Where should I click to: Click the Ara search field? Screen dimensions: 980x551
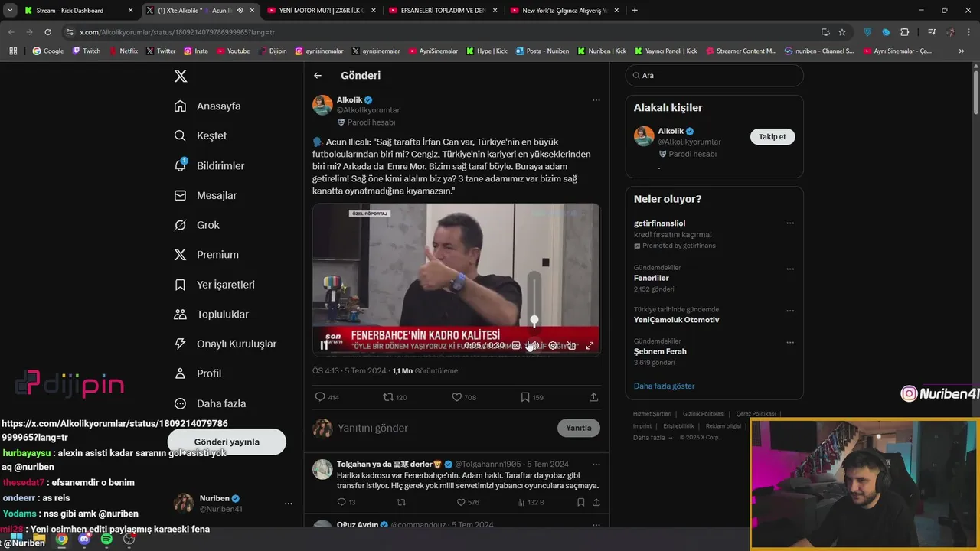pos(714,76)
